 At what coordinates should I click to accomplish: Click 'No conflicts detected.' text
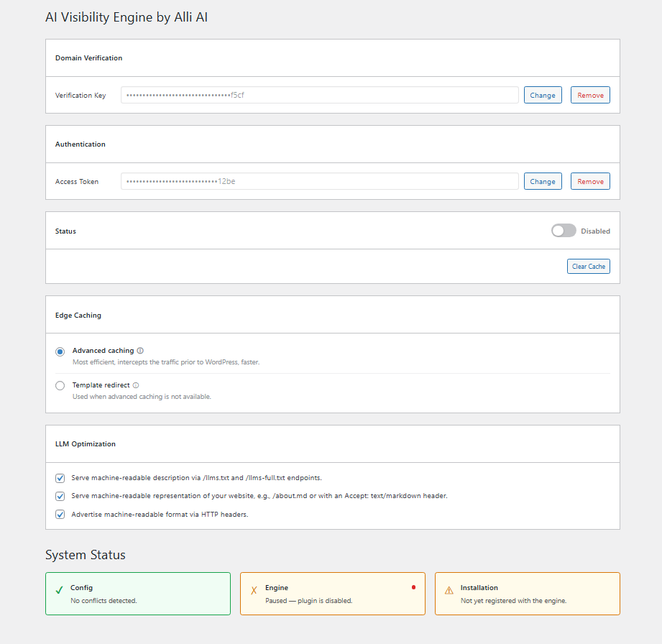tap(104, 600)
